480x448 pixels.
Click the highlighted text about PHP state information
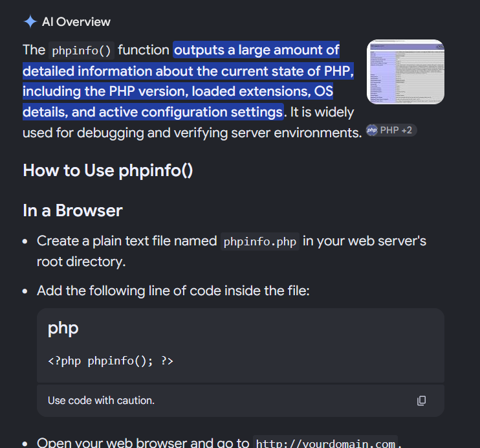(x=188, y=81)
